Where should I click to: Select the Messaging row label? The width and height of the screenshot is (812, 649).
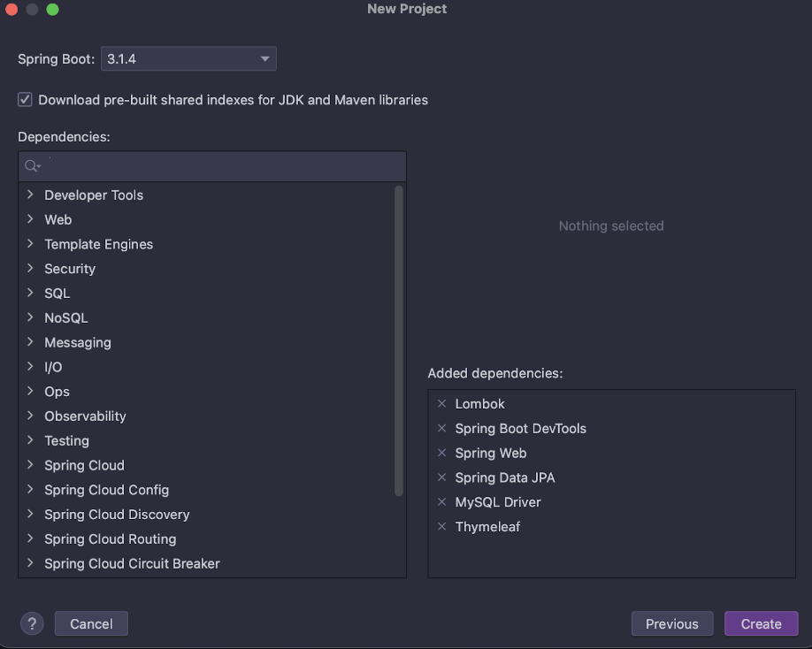pos(78,342)
